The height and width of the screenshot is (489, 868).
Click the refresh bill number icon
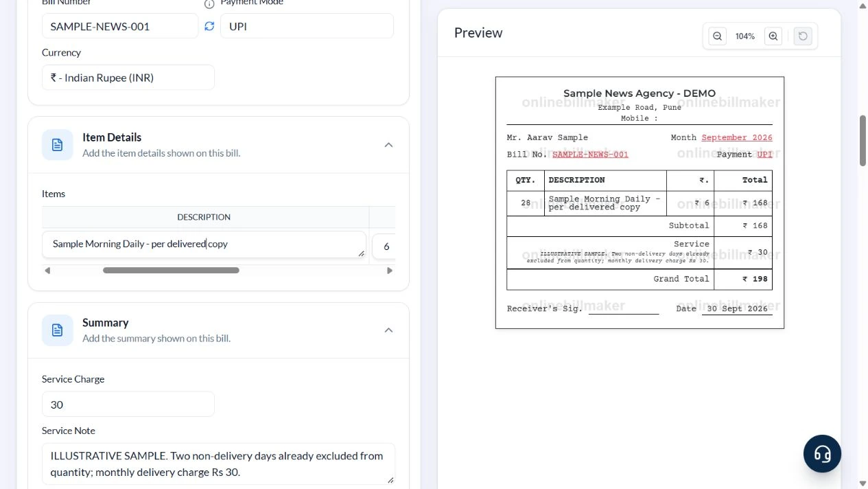pos(209,26)
